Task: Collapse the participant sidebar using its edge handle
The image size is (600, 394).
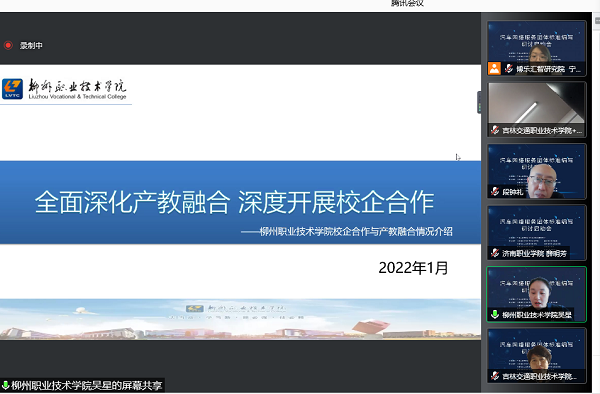Action: pyautogui.click(x=479, y=103)
